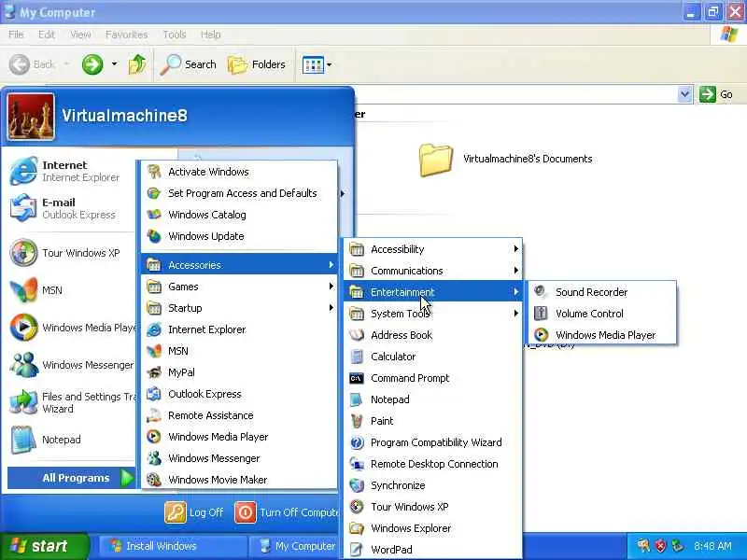
Task: Click the Start button
Action: (44, 546)
